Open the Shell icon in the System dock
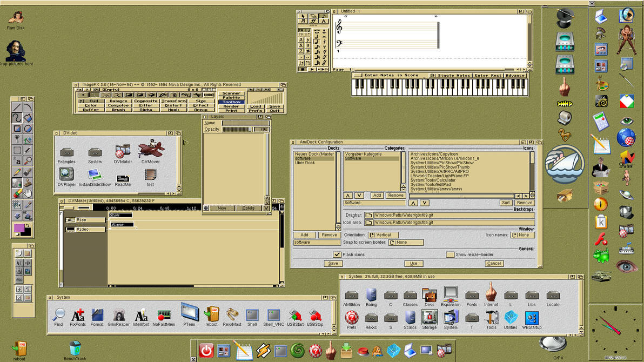 pos(251,316)
